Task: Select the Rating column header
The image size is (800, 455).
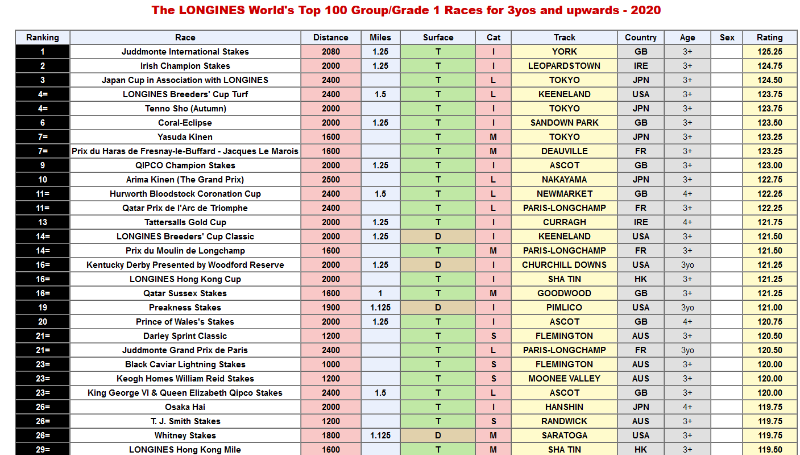Action: [x=770, y=37]
